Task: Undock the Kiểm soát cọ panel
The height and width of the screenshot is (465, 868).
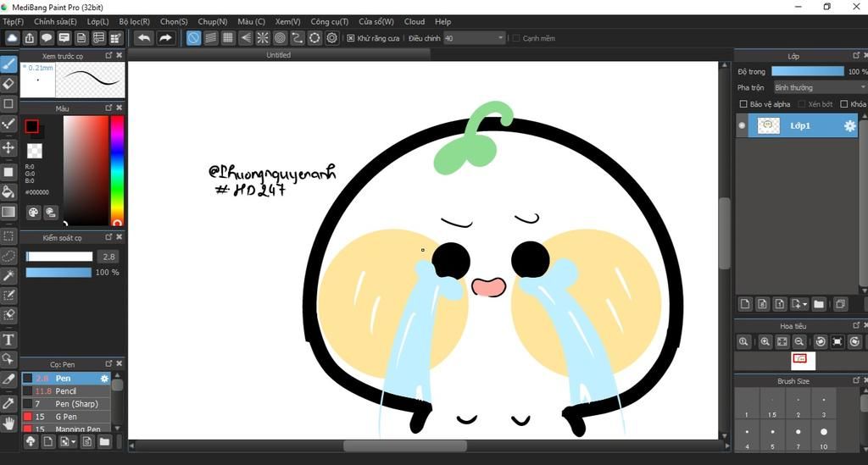Action: coord(108,236)
